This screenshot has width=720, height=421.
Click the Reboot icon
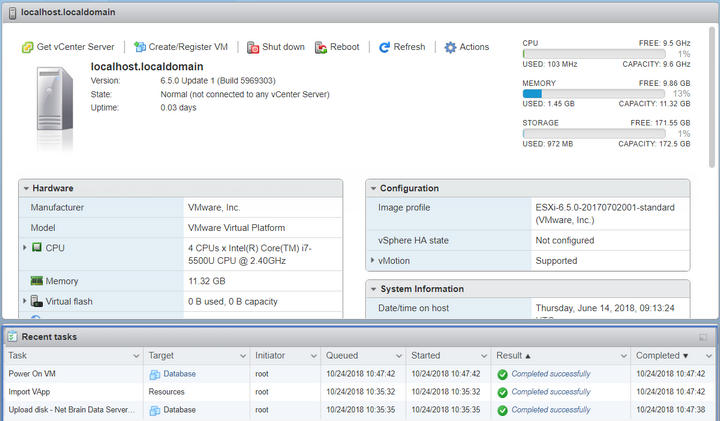tap(321, 47)
